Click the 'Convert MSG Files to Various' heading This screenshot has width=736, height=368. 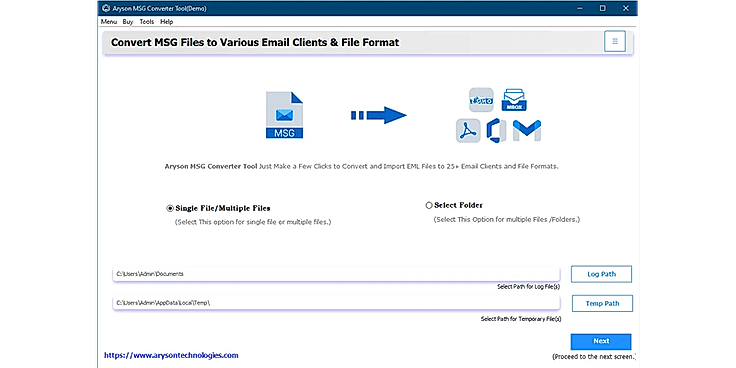(255, 42)
